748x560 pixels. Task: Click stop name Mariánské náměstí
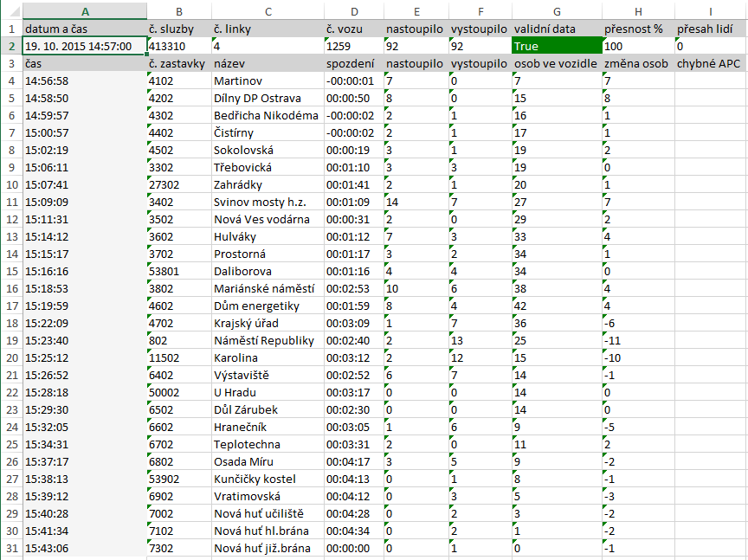(268, 288)
